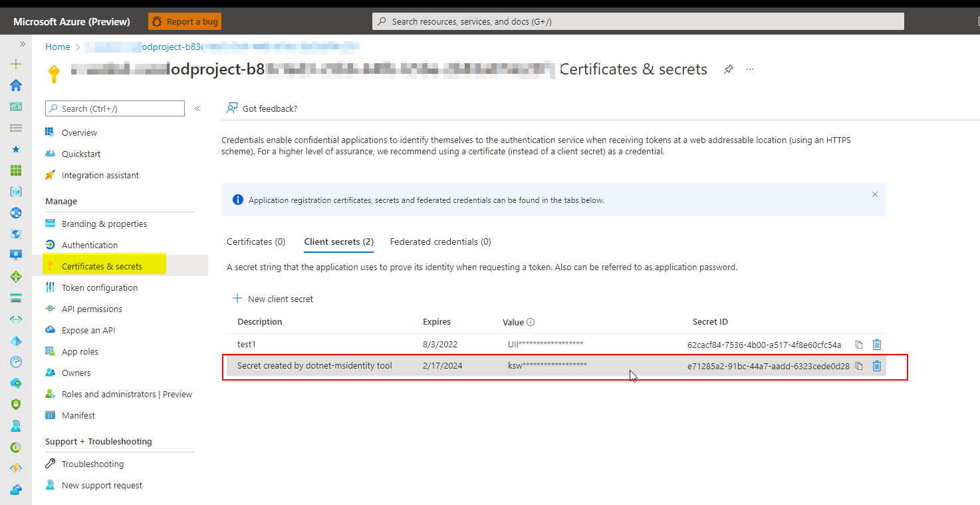The width and height of the screenshot is (980, 505).
Task: Click the 2/17/2024 expiry date cell
Action: [442, 365]
